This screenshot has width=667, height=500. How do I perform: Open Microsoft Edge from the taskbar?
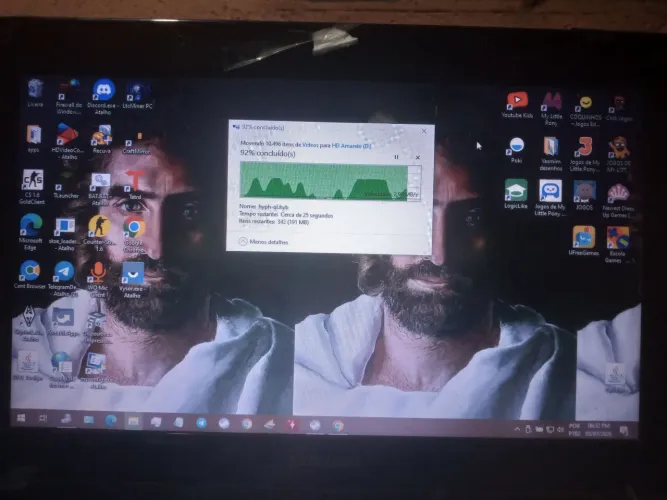click(x=111, y=420)
